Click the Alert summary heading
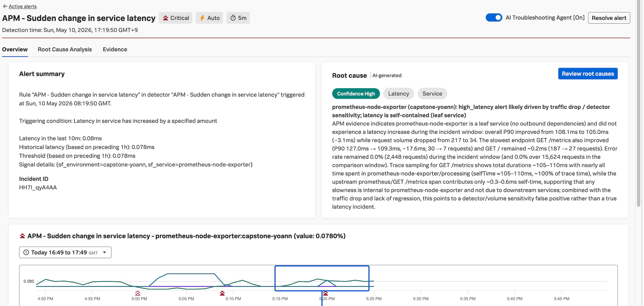644x306 pixels. [42, 74]
